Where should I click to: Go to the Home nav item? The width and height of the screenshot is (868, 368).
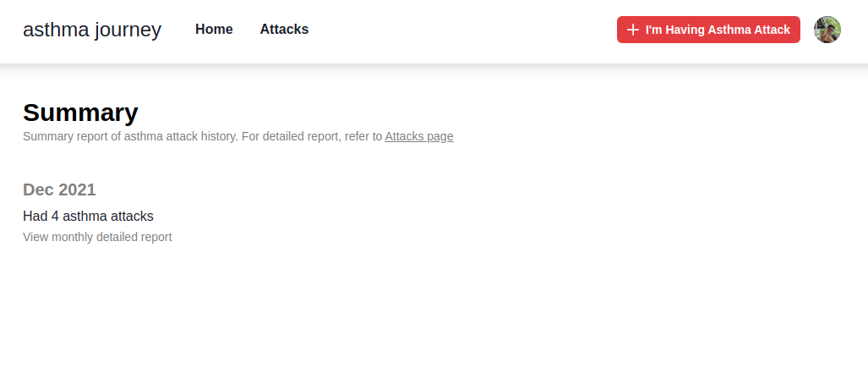coord(214,30)
